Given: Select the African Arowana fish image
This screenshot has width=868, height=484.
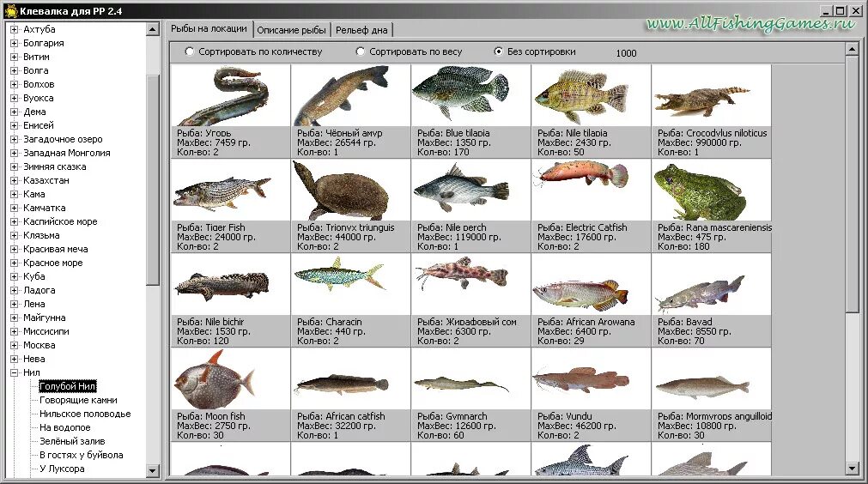Looking at the screenshot, I should pos(591,285).
